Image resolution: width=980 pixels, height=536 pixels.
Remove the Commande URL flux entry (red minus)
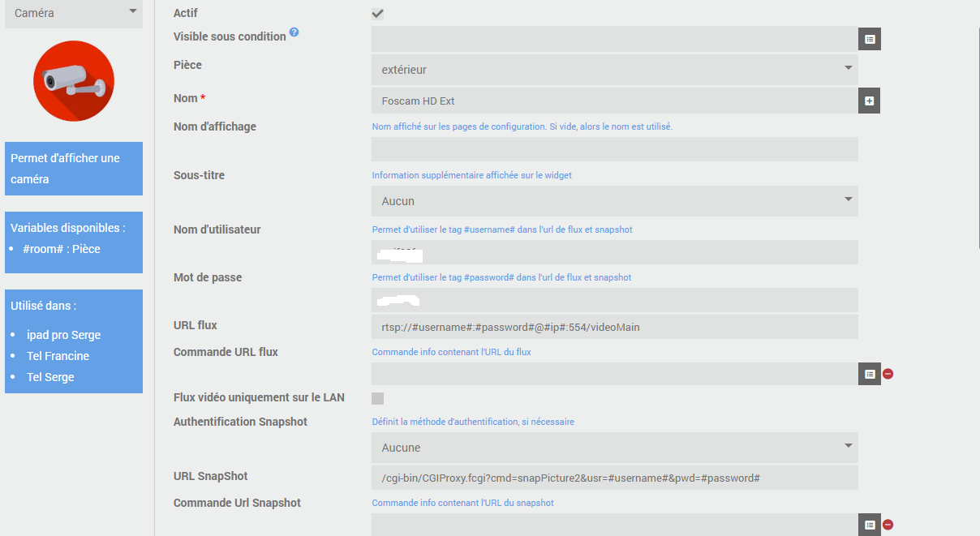[888, 374]
